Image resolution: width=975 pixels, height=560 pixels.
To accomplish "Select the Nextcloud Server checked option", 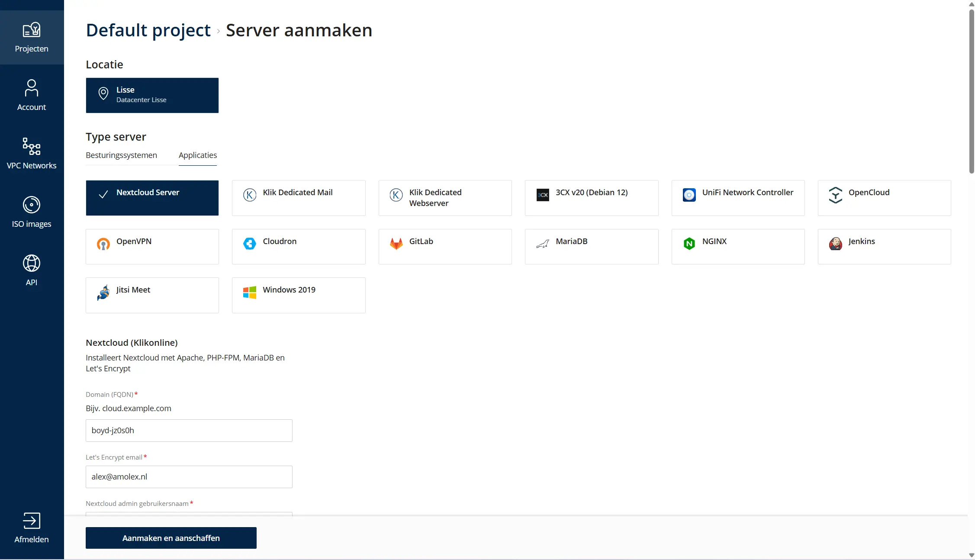I will tap(152, 198).
